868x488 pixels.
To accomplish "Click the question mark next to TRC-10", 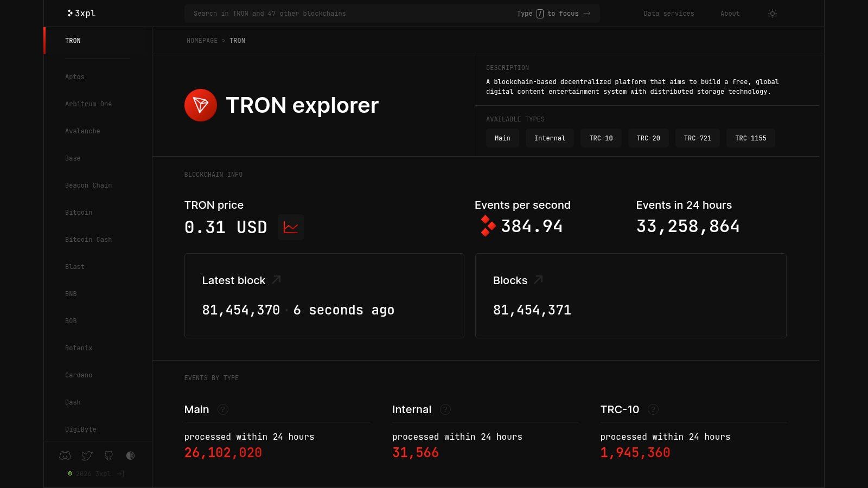I will [654, 410].
